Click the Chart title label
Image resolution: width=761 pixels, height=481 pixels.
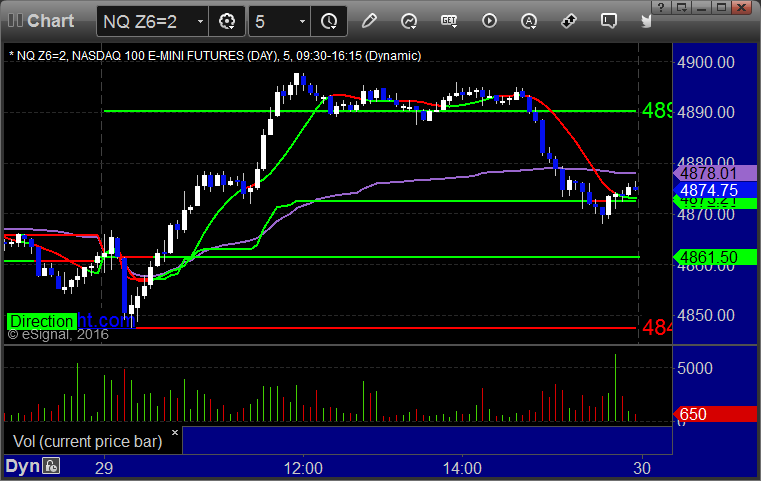coord(50,21)
